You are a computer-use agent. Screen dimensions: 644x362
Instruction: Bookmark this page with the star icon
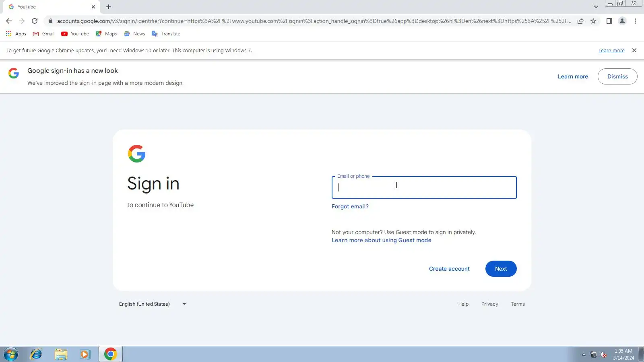pos(593,21)
